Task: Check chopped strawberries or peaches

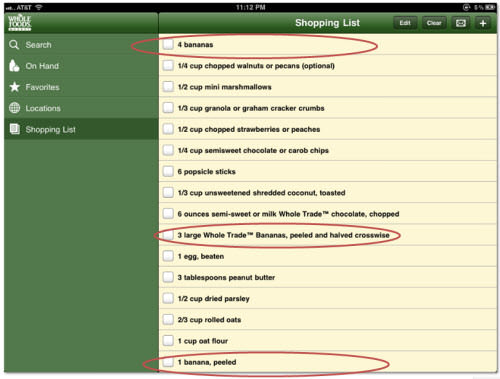Action: [x=168, y=129]
